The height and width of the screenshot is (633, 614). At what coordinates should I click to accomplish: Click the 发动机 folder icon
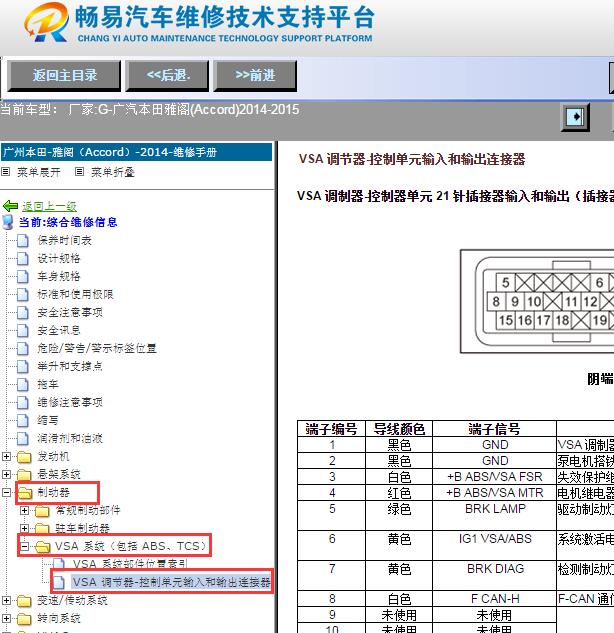(x=24, y=457)
